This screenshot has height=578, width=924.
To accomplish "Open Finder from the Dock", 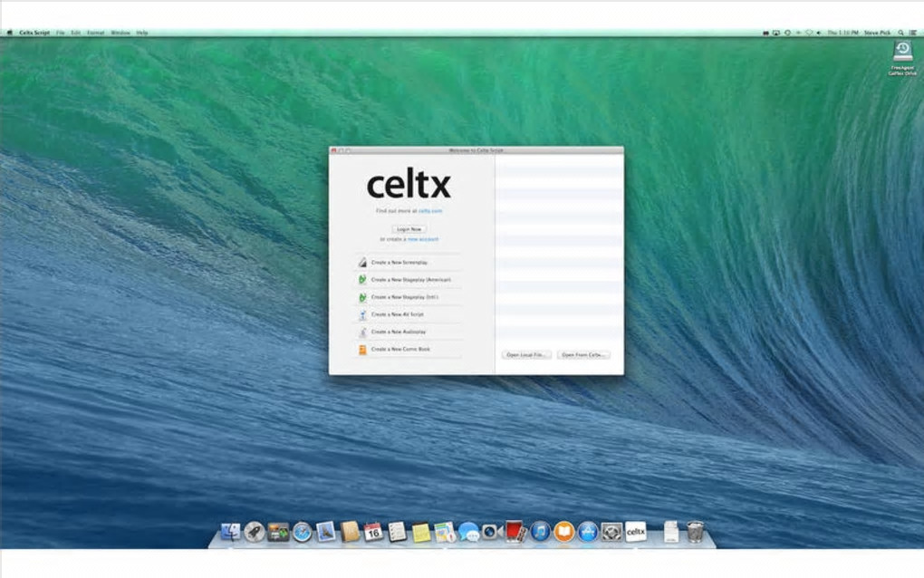I will pyautogui.click(x=230, y=532).
